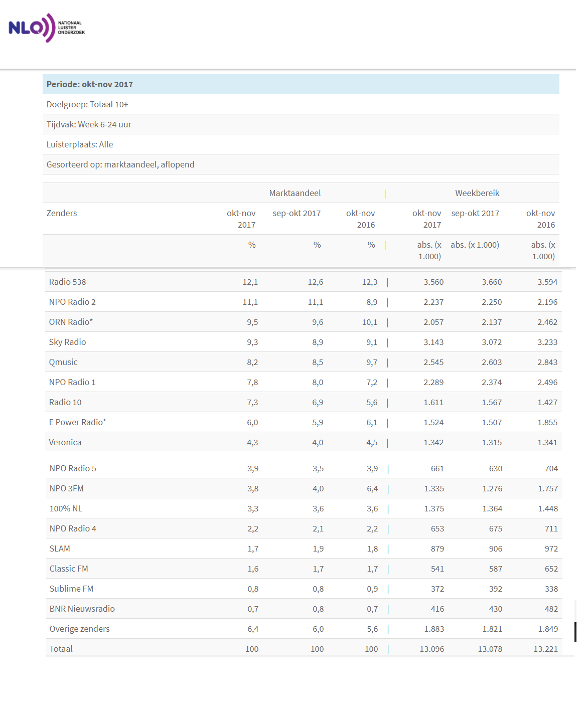
Task: Click total reach value '13.078'
Action: (x=490, y=649)
